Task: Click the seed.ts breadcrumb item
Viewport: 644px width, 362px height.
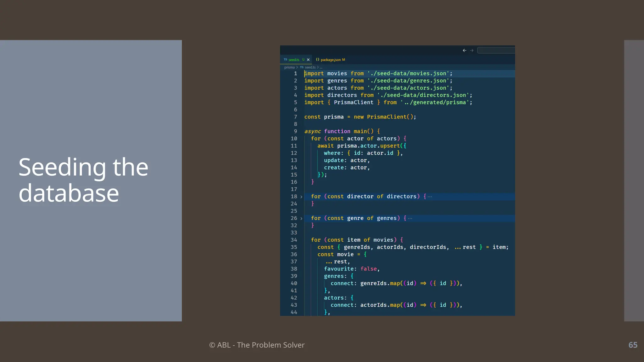Action: (x=310, y=67)
